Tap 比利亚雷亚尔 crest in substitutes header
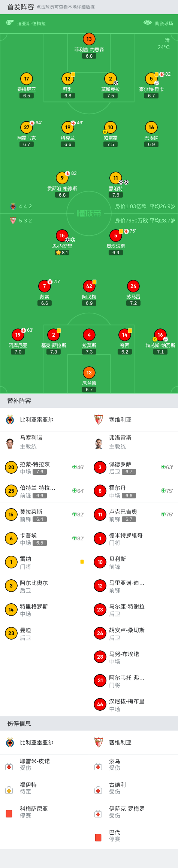This screenshot has width=178, height=868. coord(10,420)
